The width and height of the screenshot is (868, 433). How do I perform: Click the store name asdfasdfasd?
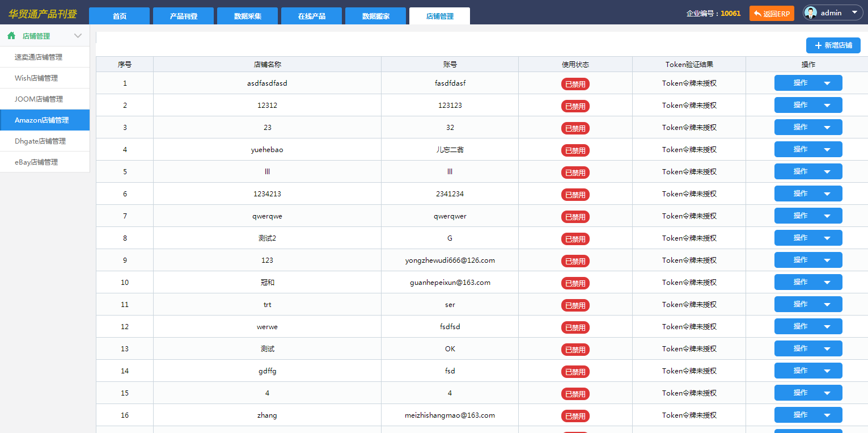tap(267, 83)
